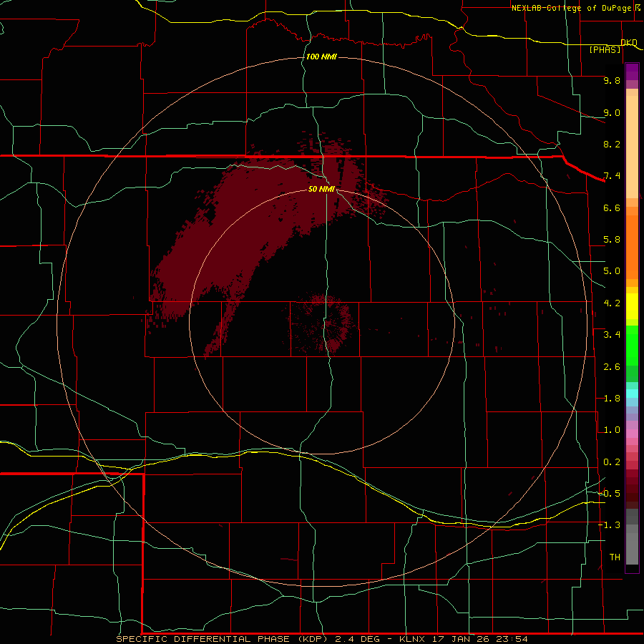Pick the yellow color bar segment
Screen dimensions: 644x644
(x=632, y=306)
